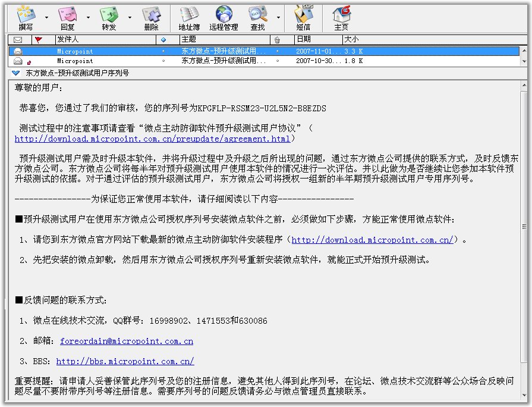The image size is (532, 407).
Task: Click the 1.8 K size cell
Action: 354,61
